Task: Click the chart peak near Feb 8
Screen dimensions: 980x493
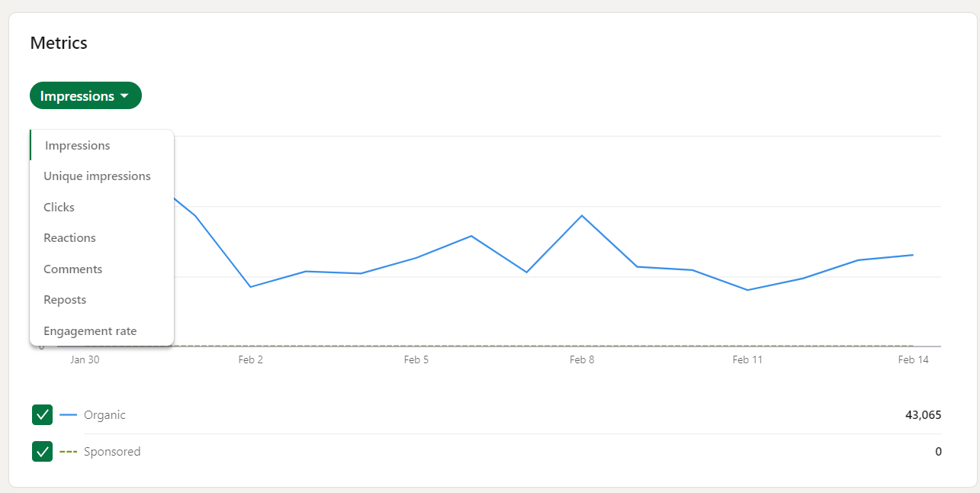Action: pyautogui.click(x=582, y=215)
